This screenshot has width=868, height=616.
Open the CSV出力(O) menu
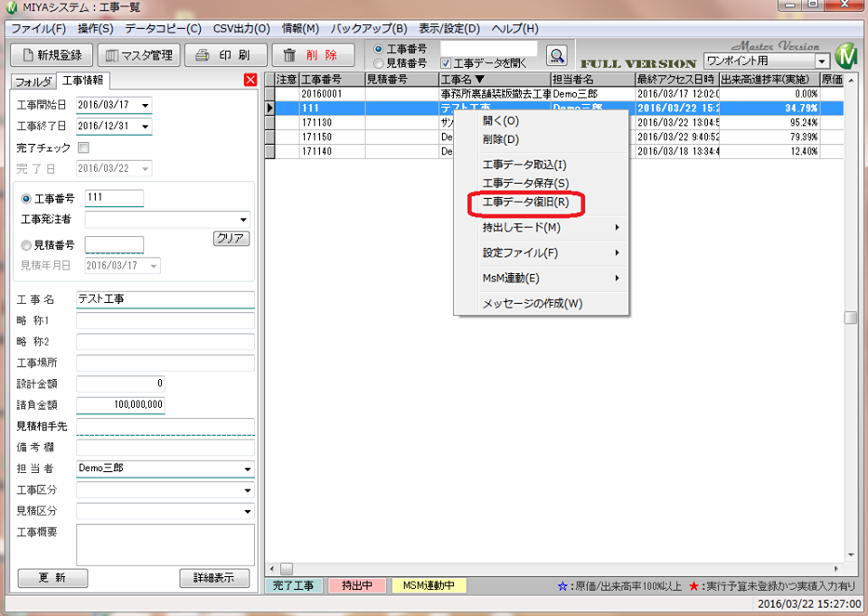point(241,28)
